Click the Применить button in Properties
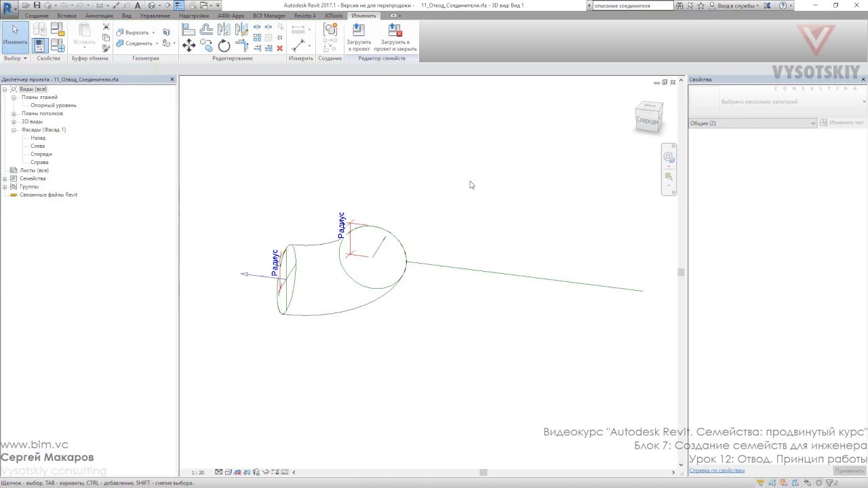 click(x=849, y=471)
